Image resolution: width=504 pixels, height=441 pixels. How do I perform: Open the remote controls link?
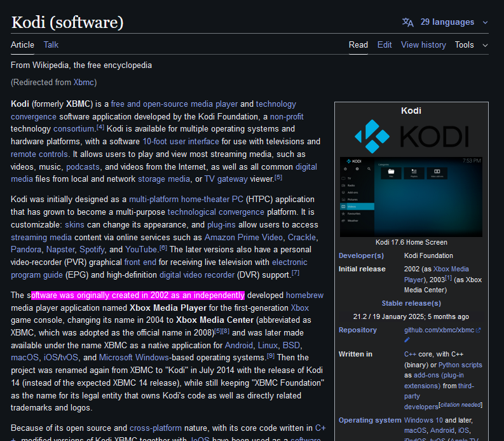coord(39,154)
